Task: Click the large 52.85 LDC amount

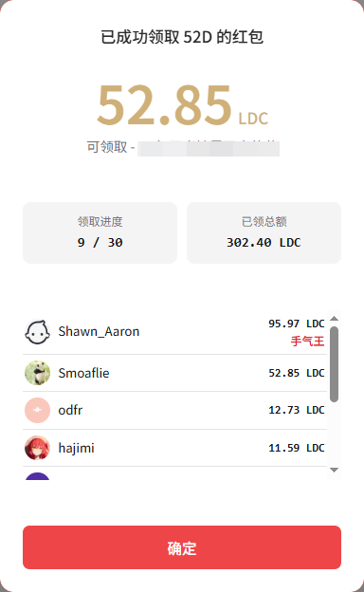Action: [182, 105]
